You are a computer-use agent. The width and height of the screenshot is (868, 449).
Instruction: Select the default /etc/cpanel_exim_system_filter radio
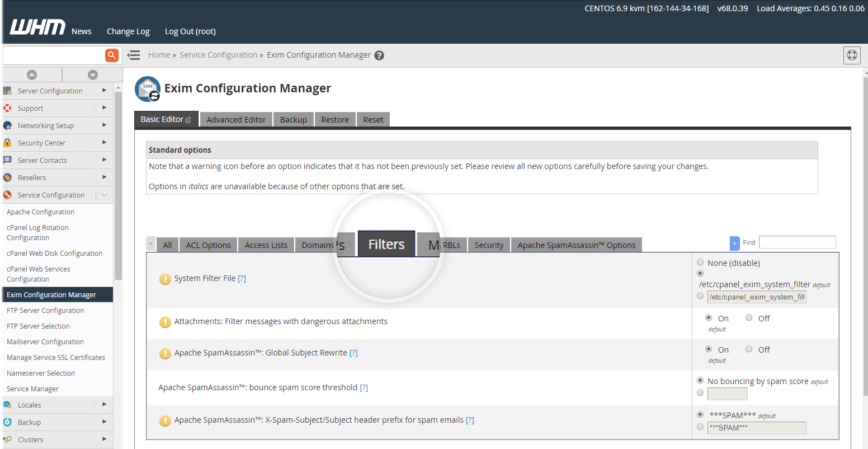[x=700, y=273]
